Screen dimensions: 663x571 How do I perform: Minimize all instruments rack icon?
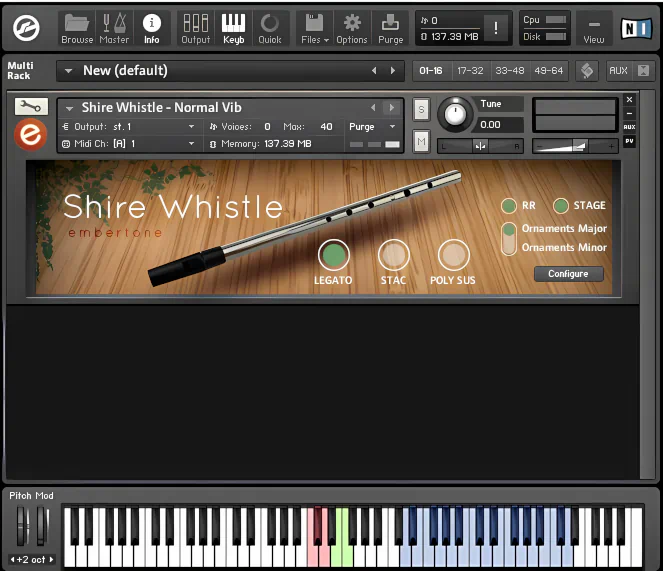(x=587, y=71)
